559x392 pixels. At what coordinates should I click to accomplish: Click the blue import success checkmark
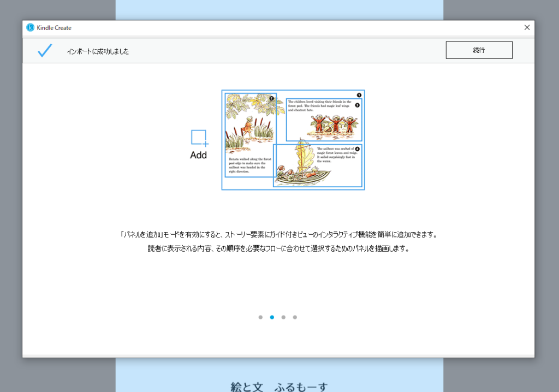click(x=45, y=50)
